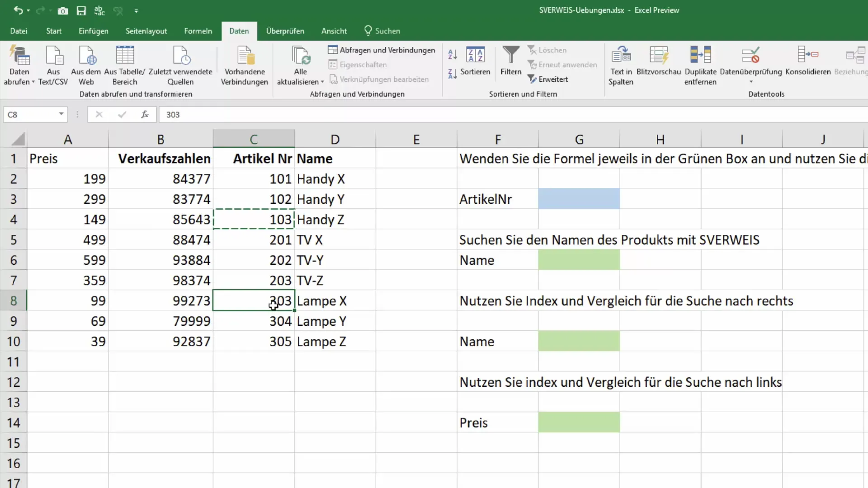Select cell with value 88474
This screenshot has height=488, width=868.
[x=160, y=239]
